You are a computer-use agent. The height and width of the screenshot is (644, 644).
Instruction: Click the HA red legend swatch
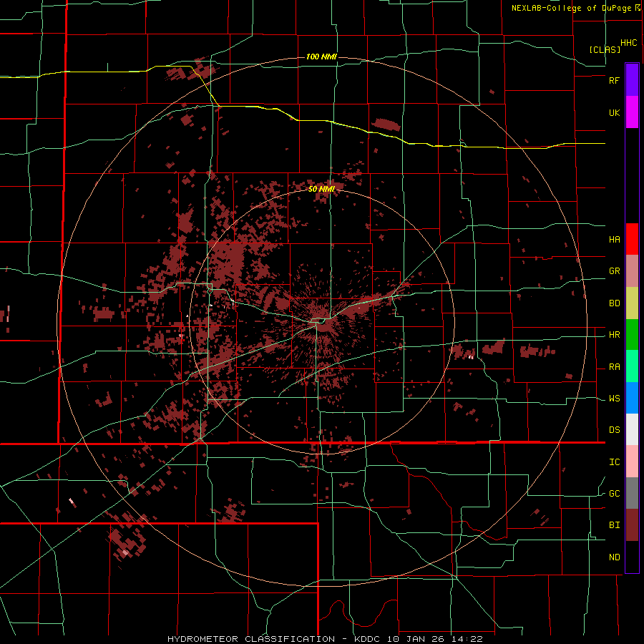pos(632,239)
